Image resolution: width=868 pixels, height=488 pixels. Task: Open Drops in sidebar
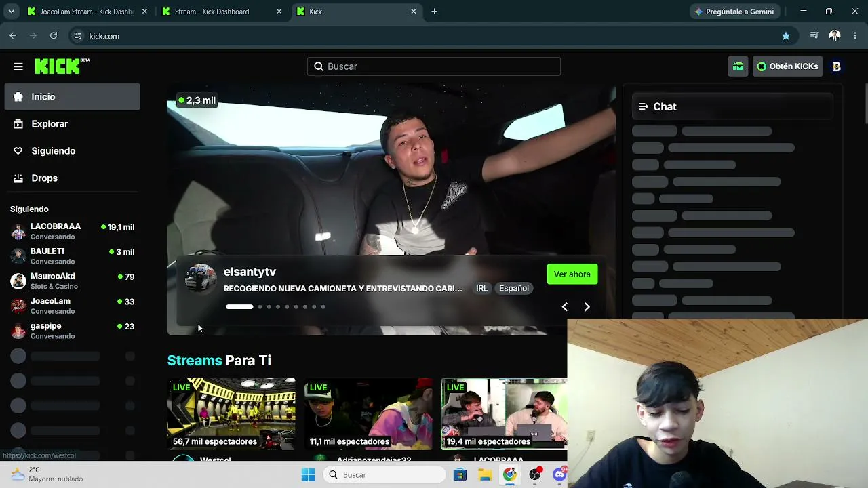(73, 178)
